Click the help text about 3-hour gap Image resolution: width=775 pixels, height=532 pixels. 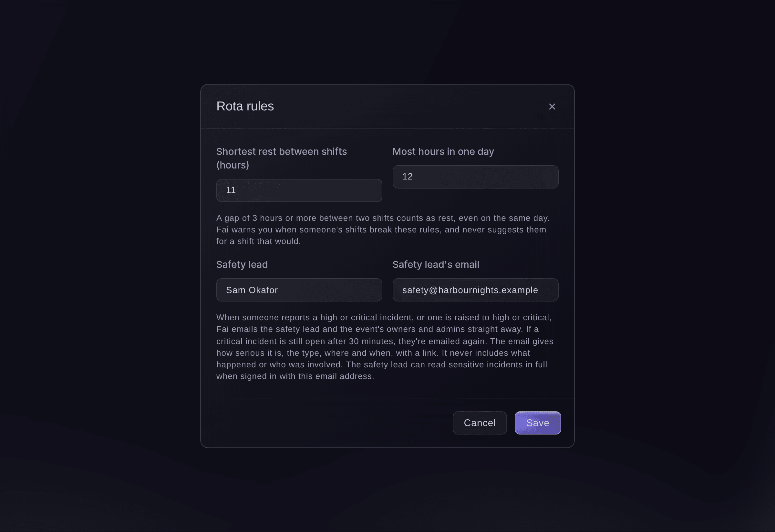(383, 230)
